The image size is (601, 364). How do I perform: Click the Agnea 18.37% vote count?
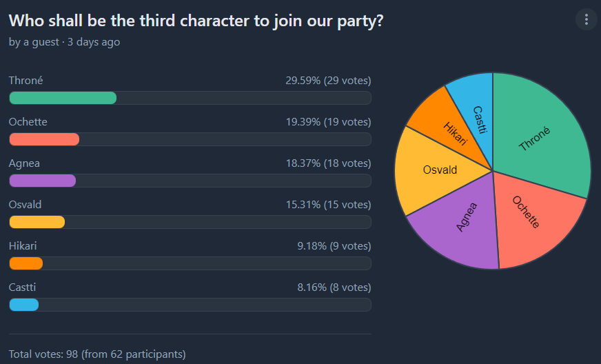pos(328,163)
